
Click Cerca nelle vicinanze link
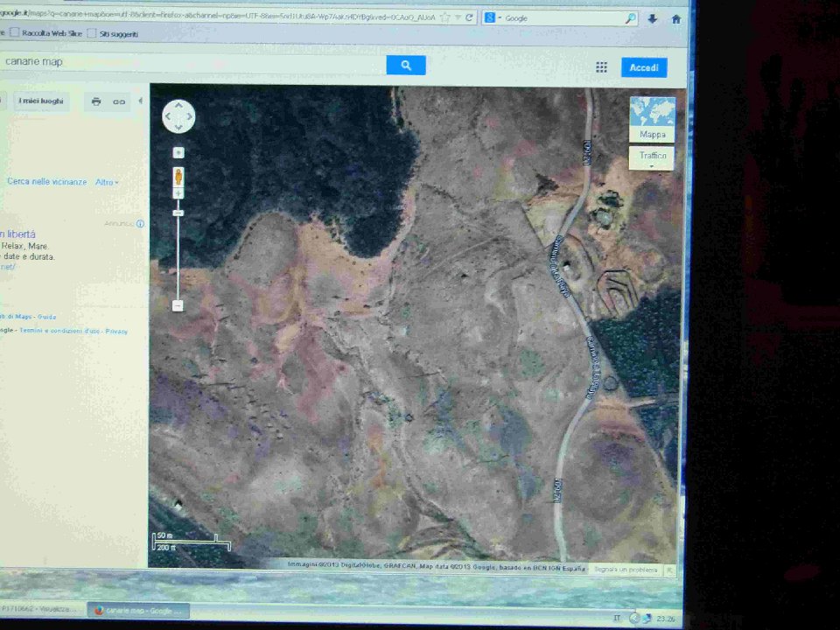(47, 182)
